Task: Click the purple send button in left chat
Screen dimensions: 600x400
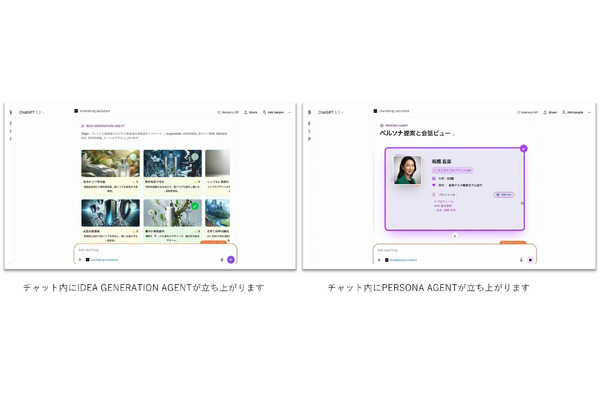Action: tap(230, 259)
